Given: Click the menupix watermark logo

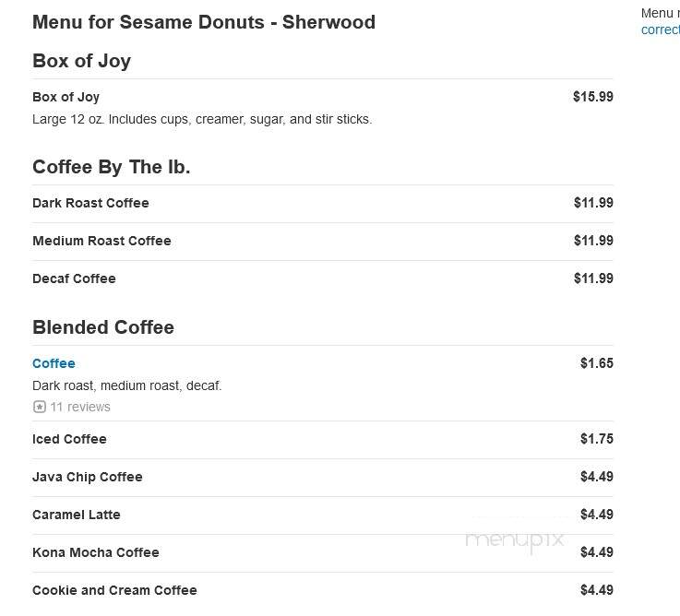Looking at the screenshot, I should 514,541.
